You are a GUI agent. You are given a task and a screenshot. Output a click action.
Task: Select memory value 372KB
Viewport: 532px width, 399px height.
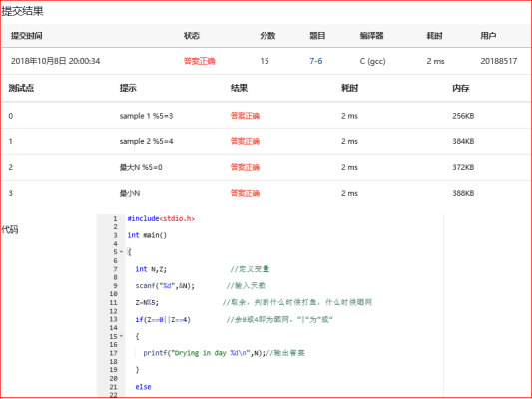[463, 167]
